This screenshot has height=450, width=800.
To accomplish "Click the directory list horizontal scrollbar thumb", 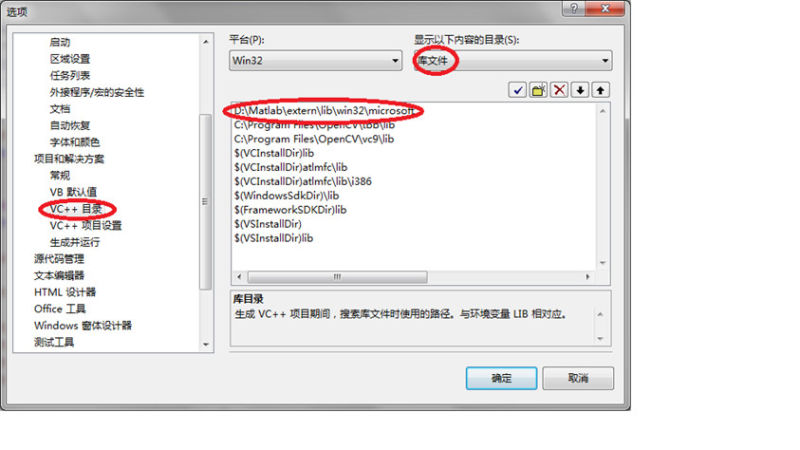I will pos(337,277).
